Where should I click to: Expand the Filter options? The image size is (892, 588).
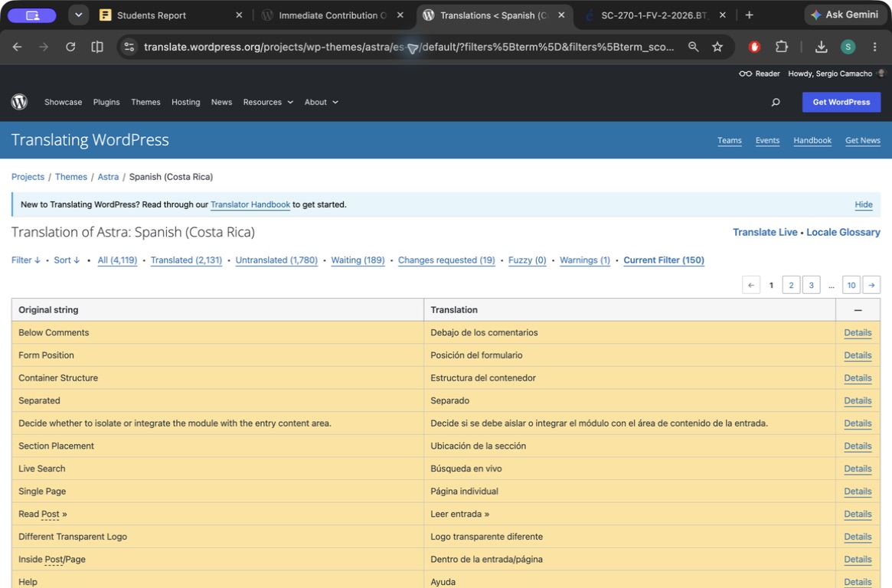25,260
